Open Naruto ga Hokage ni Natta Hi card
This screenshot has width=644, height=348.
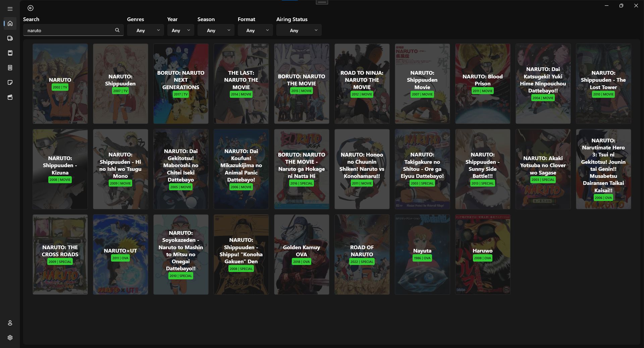tap(302, 169)
